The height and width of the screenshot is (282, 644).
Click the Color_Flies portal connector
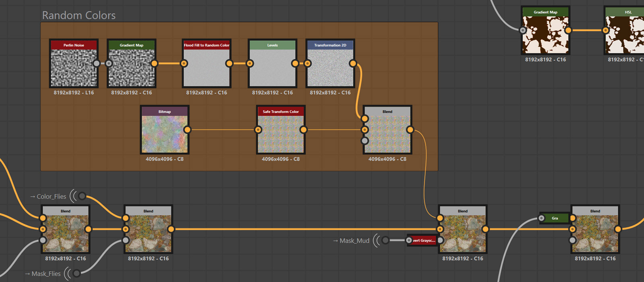tap(82, 196)
